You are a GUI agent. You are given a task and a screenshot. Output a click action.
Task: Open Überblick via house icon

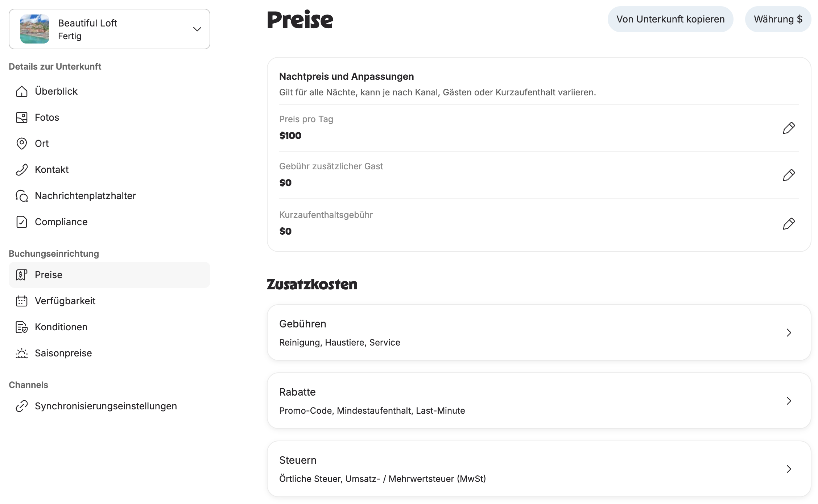tap(22, 91)
